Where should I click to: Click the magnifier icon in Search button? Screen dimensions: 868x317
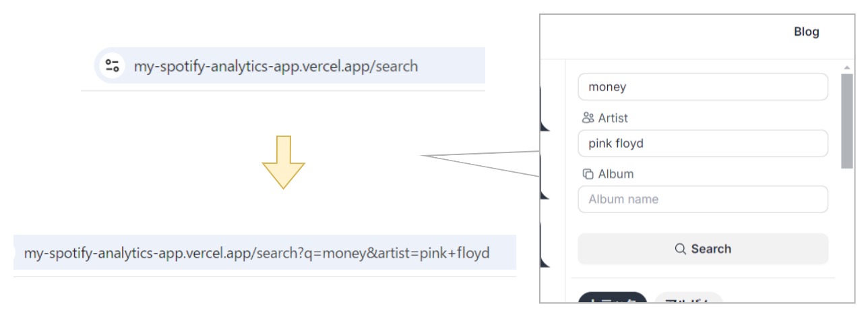click(681, 249)
